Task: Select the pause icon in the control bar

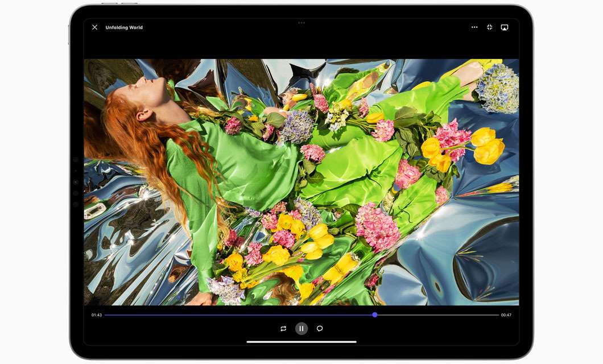Action: (301, 328)
